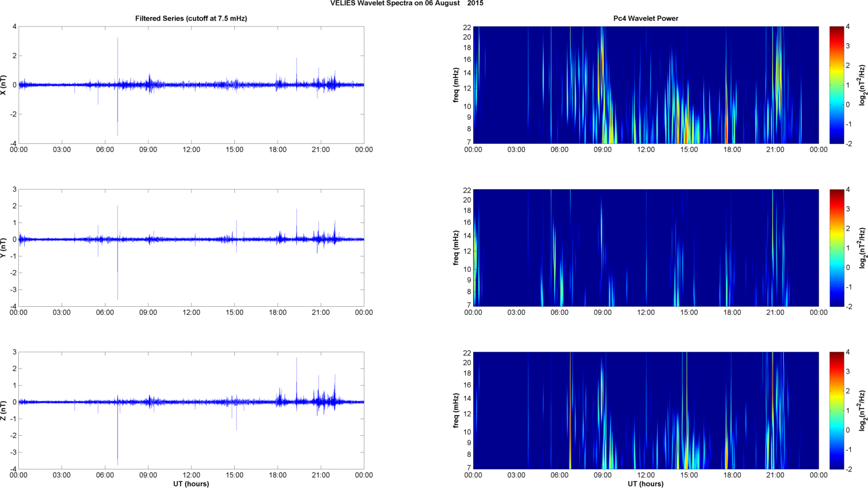Click the "X (nT)" axis label
Screen dimensions: 868x488
click(4, 85)
